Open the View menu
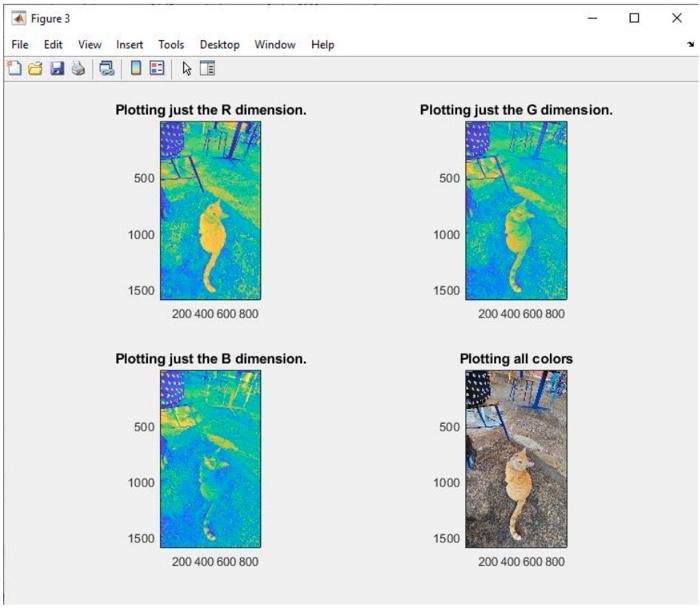Viewport: 700px width, 608px height. [90, 45]
